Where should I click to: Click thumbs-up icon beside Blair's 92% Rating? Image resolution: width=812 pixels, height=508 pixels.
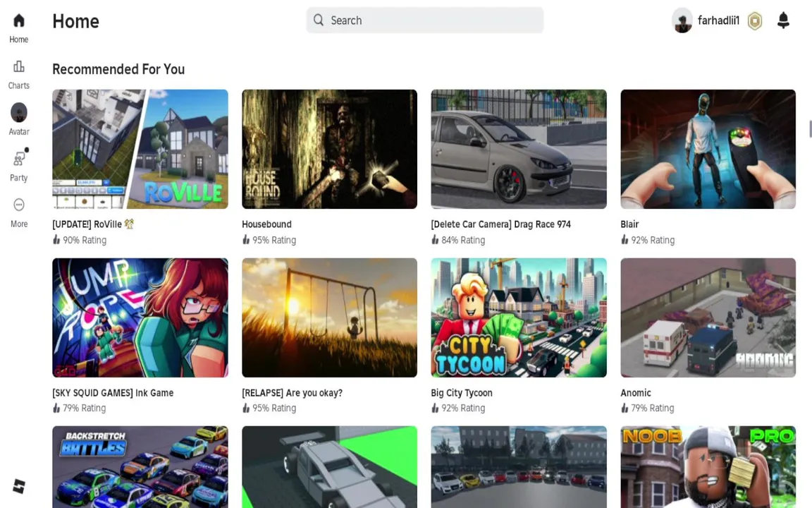pyautogui.click(x=625, y=239)
